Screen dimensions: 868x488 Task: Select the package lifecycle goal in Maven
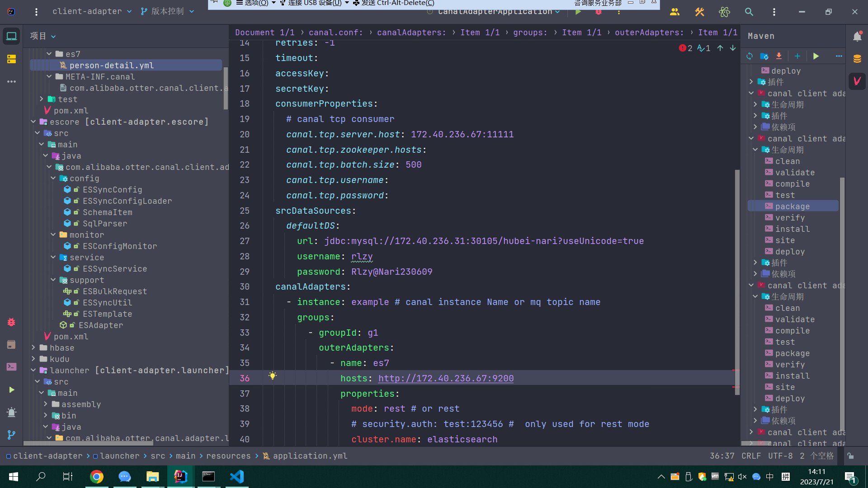(x=793, y=206)
